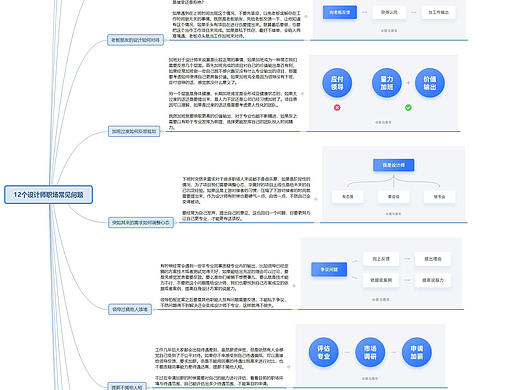Screen dimensions: 520x390
Task: Select the branch node about 老板朋友的设计
Action: 135,40
